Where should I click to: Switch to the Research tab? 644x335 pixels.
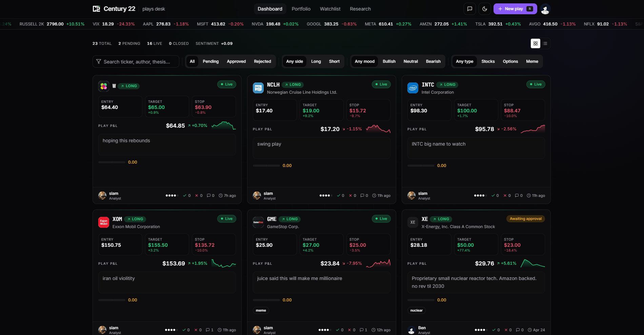click(360, 9)
